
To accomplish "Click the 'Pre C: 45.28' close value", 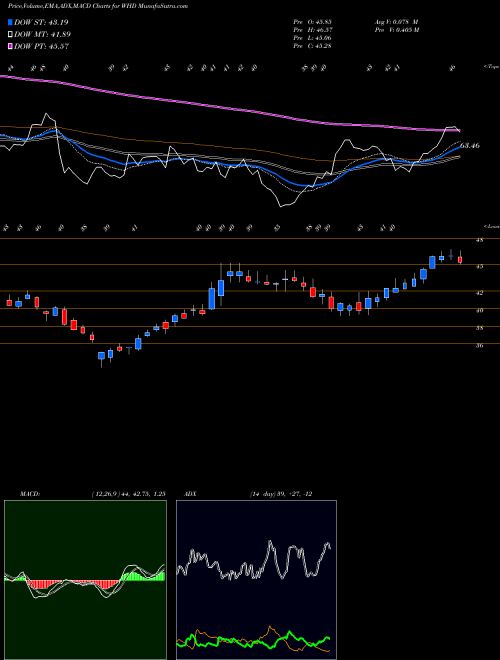I will tap(312, 46).
